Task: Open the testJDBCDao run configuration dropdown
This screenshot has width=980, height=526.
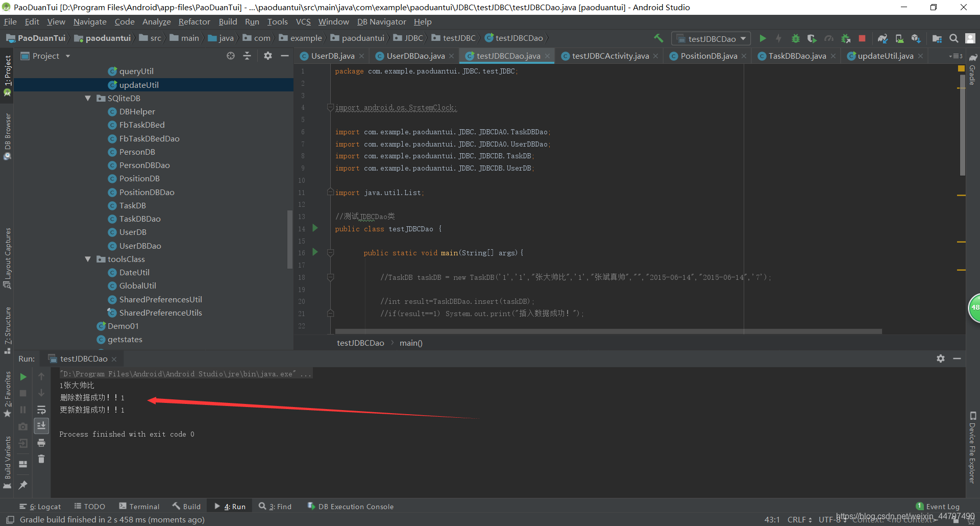Action: 711,38
